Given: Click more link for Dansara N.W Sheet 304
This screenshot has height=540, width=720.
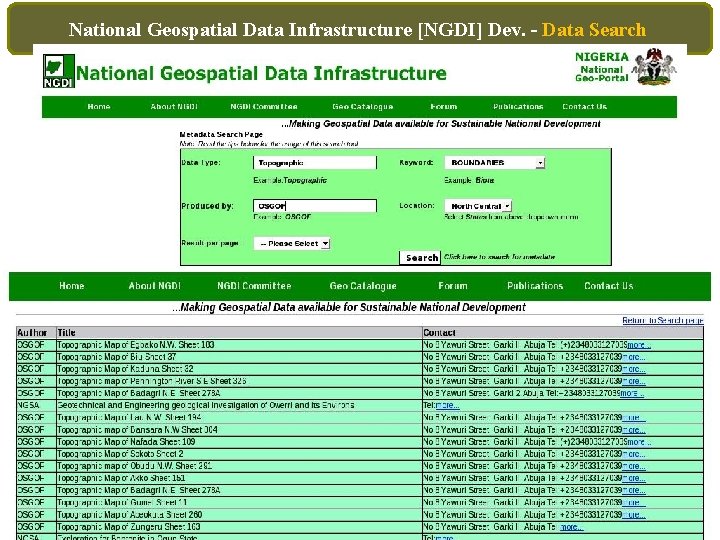Looking at the screenshot, I should click(x=634, y=430).
